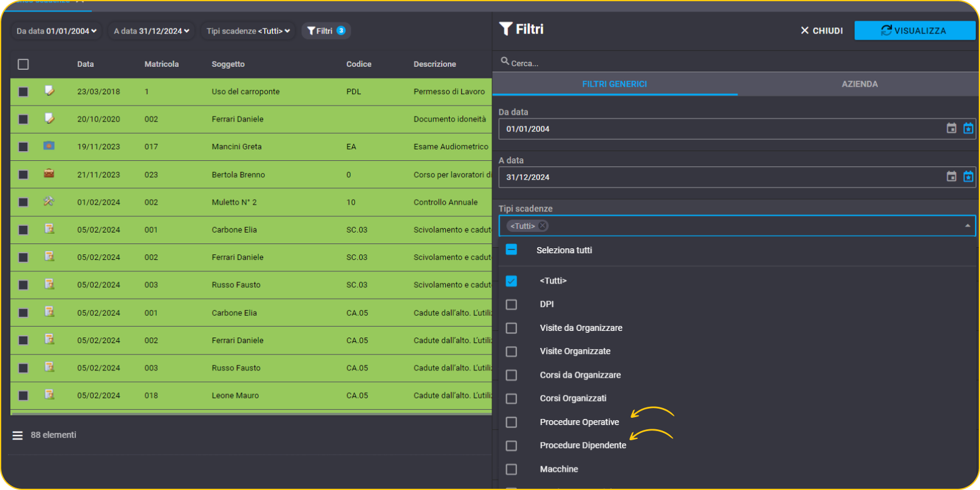The width and height of the screenshot is (980, 490).
Task: Click the medical icon on Mancini Greta row
Action: pos(49,146)
